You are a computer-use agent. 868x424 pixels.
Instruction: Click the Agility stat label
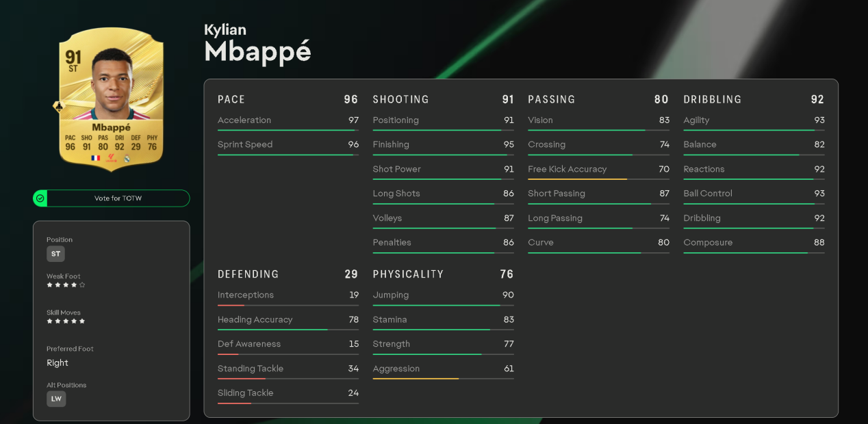click(x=696, y=120)
